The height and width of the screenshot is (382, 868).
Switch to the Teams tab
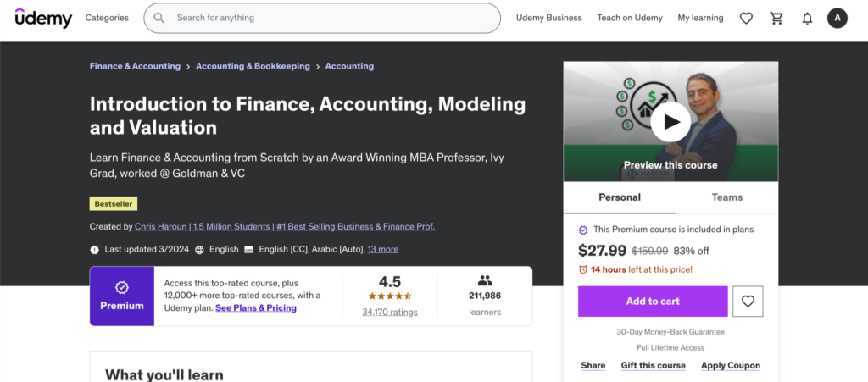tap(726, 197)
